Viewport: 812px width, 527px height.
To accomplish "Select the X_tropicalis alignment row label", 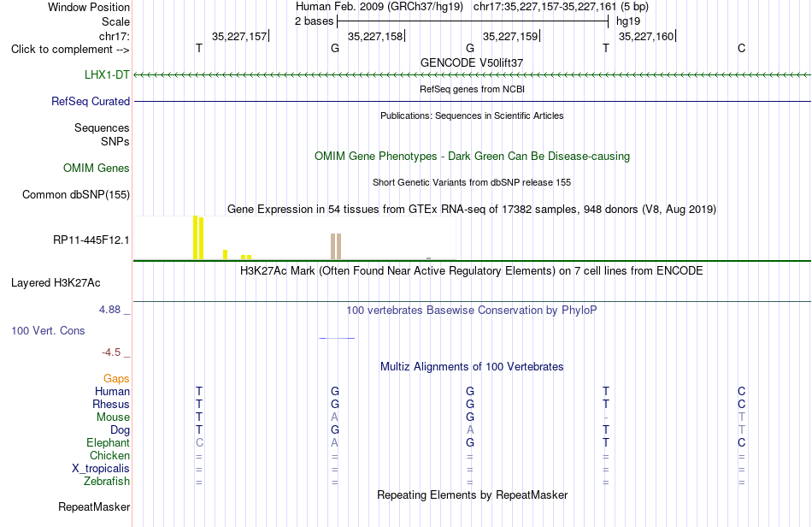I will pyautogui.click(x=101, y=469).
